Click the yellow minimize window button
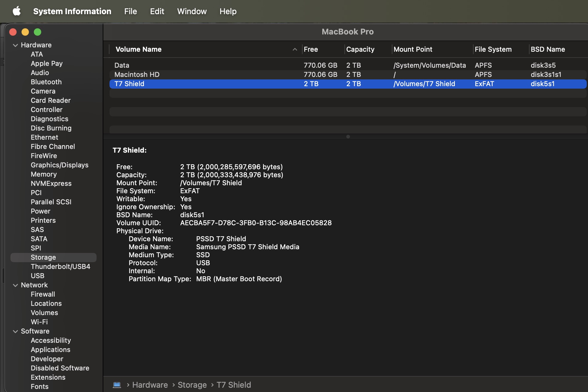This screenshot has width=588, height=392. point(25,32)
